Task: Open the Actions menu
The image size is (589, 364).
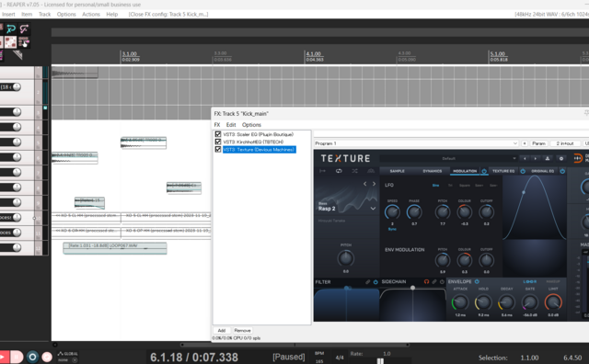Action: pyautogui.click(x=91, y=15)
